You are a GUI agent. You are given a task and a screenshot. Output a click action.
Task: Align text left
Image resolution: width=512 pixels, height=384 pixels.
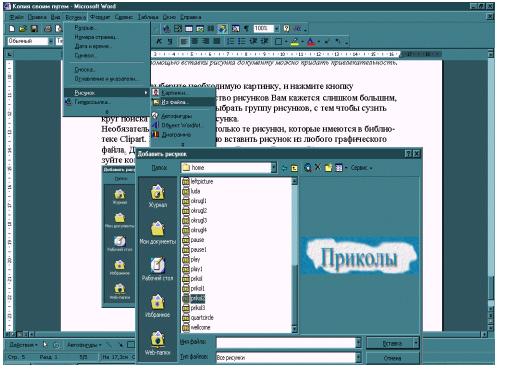coord(184,41)
